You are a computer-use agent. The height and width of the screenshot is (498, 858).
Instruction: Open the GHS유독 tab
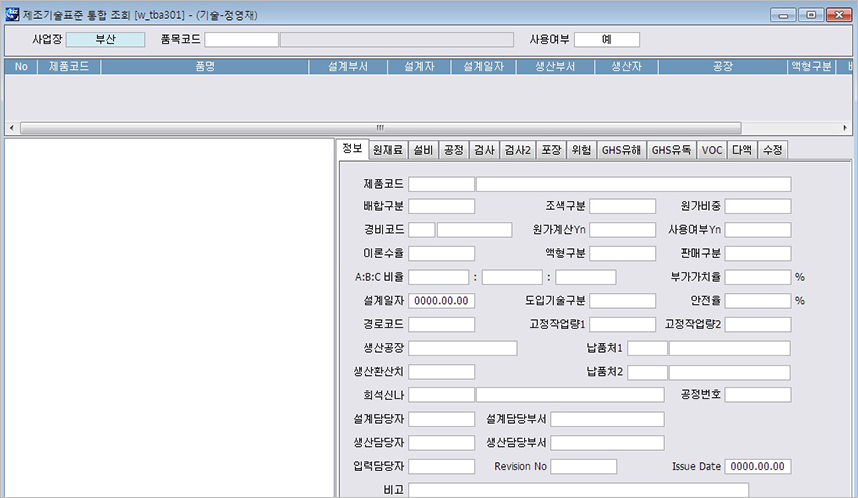pos(671,150)
